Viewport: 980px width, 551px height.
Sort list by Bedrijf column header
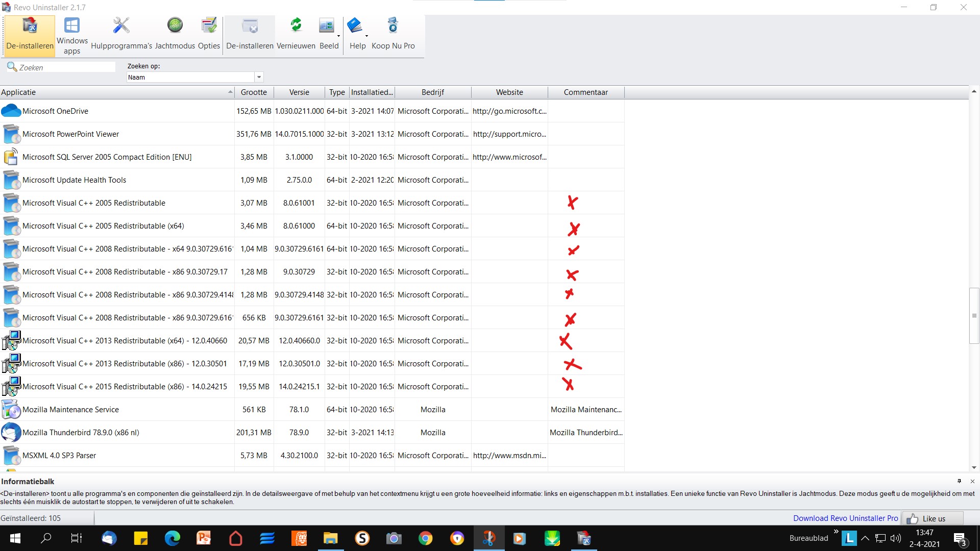pyautogui.click(x=432, y=92)
